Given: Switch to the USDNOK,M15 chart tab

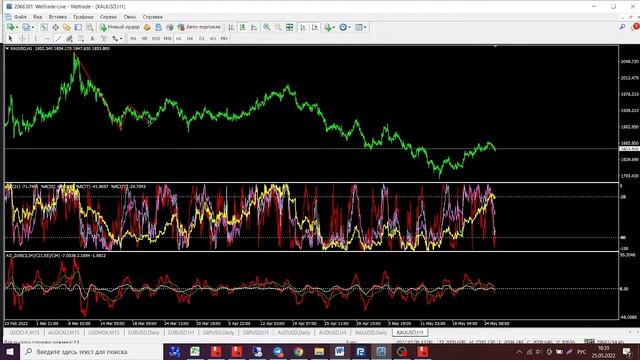Looking at the screenshot, I should [x=104, y=333].
